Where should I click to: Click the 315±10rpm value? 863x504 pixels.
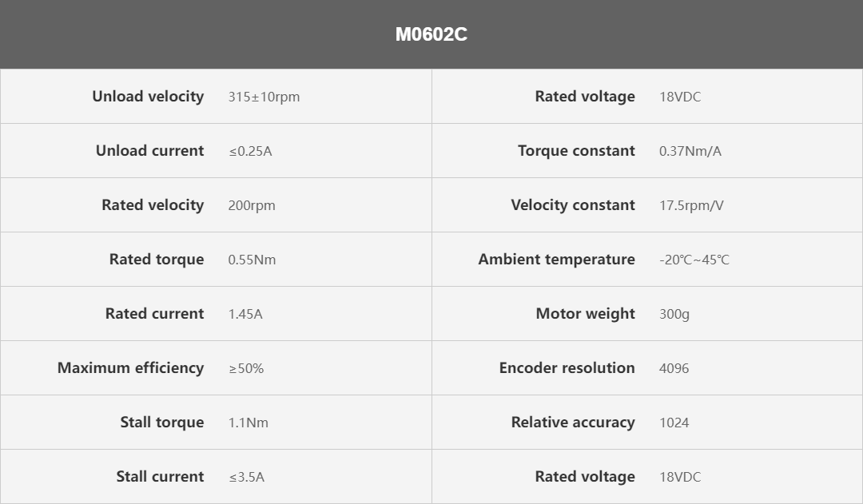pyautogui.click(x=264, y=97)
